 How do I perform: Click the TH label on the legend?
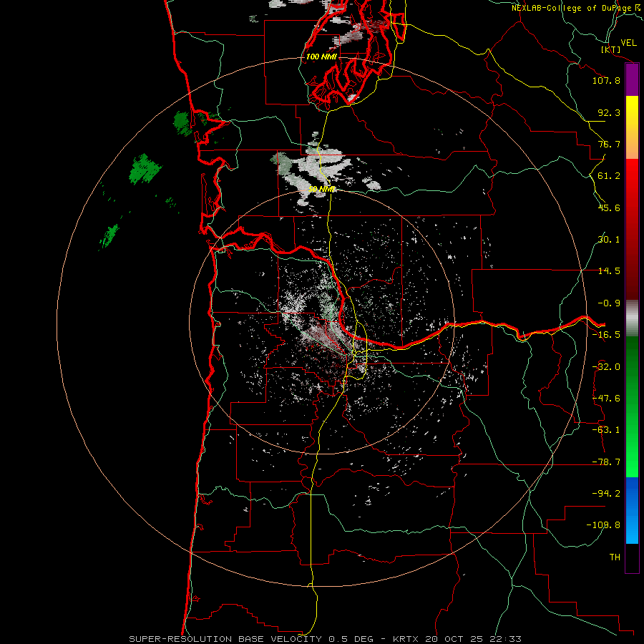click(x=615, y=557)
